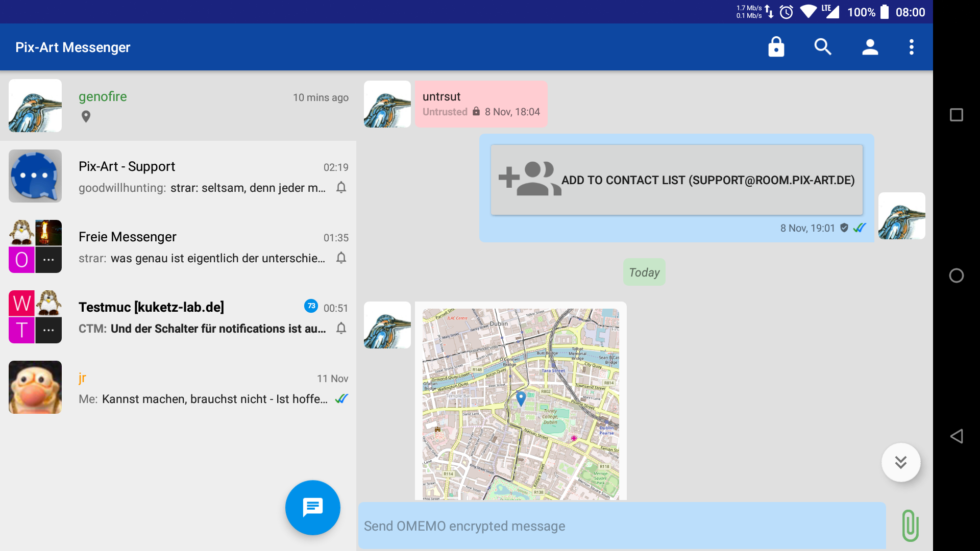This screenshot has width=980, height=551.
Task: Toggle notifications bell for Freie Messenger
Action: 341,258
